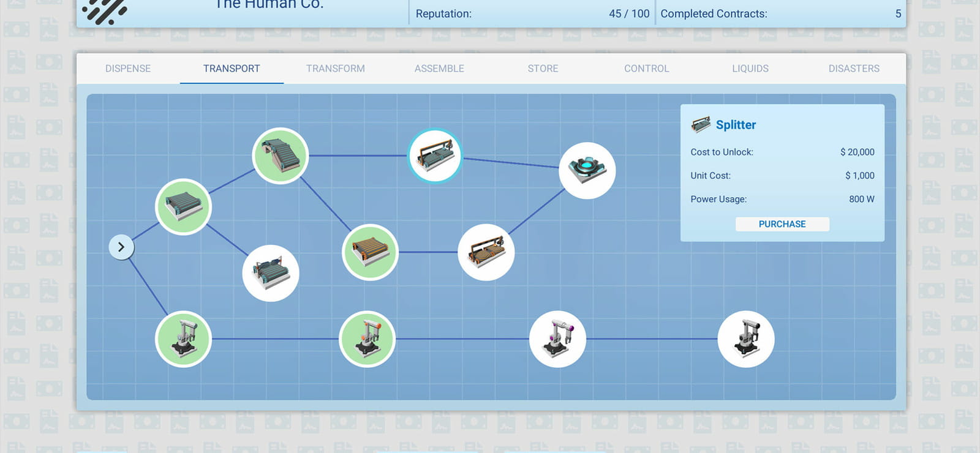Screen dimensions: 980x453
Task: Switch to the STORE tab
Action: [543, 69]
